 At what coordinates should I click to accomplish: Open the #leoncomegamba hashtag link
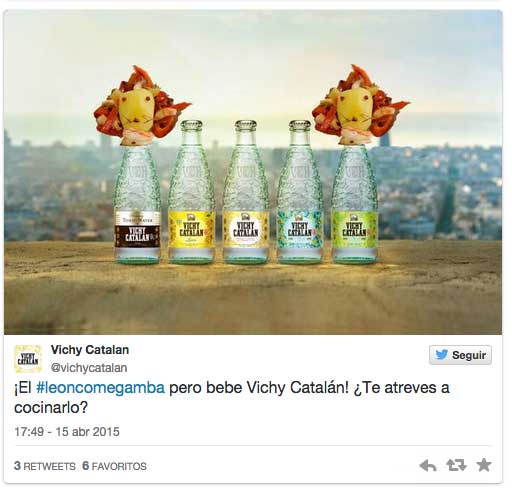coord(100,388)
